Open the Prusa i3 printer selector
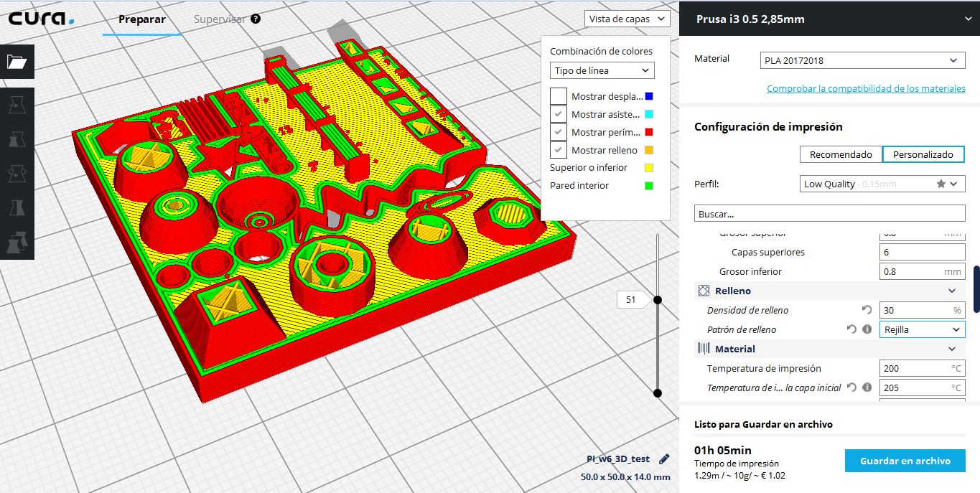Viewport: 980px width, 493px height. 829,19
